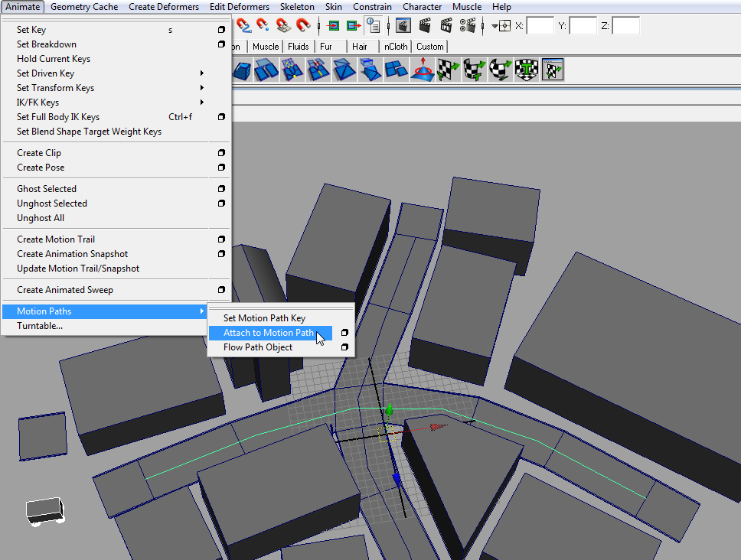Click the cone with red arrow shelf icon
This screenshot has height=560, width=741.
pos(422,70)
